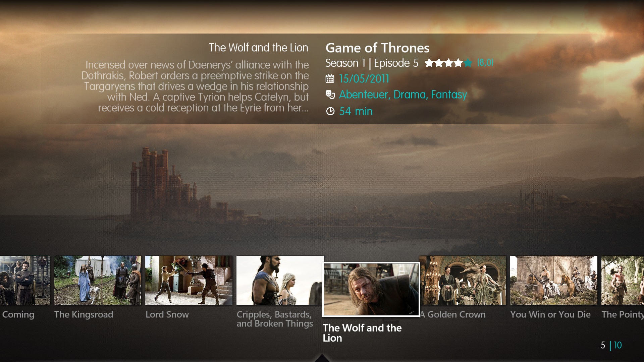Select You Win or You Die thumbnail
644x362 pixels.
point(554,280)
